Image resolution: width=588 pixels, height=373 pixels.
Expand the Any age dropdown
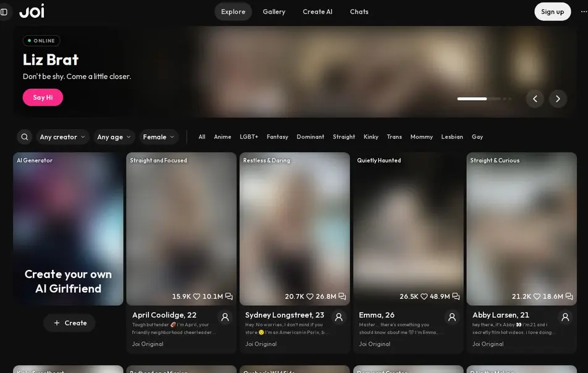(114, 137)
